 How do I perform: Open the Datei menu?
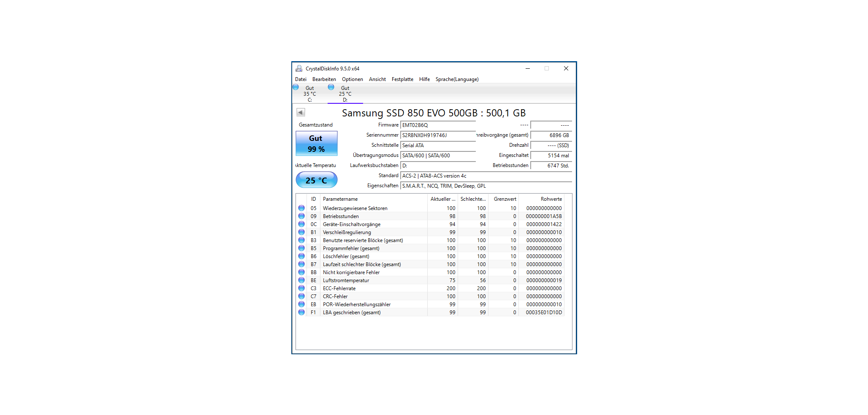pyautogui.click(x=301, y=79)
